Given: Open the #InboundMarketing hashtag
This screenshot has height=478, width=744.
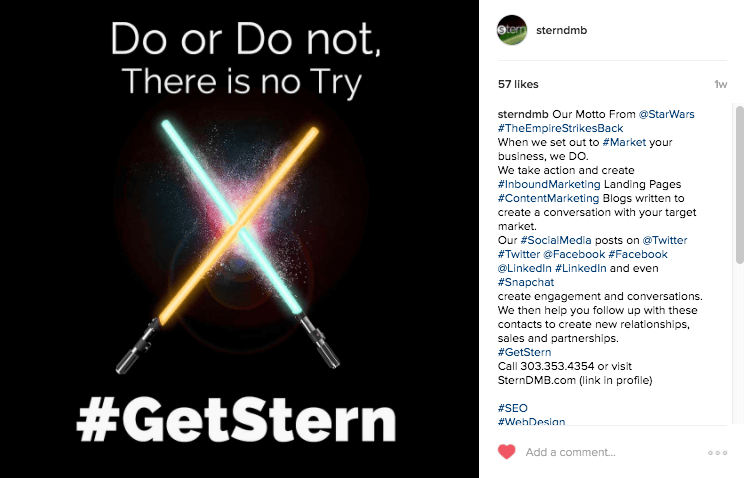Looking at the screenshot, I should tap(549, 184).
